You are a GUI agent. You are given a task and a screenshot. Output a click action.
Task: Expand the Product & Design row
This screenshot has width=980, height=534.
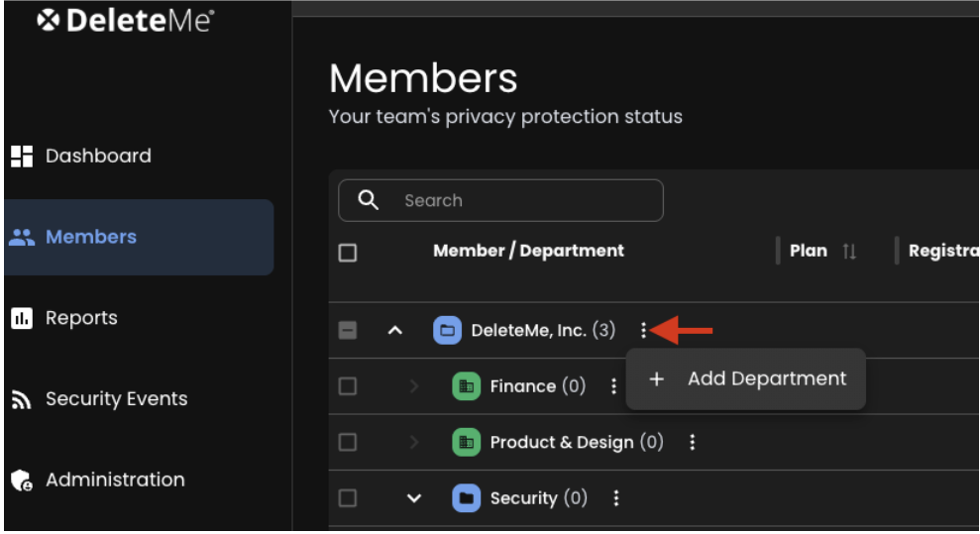tap(414, 442)
